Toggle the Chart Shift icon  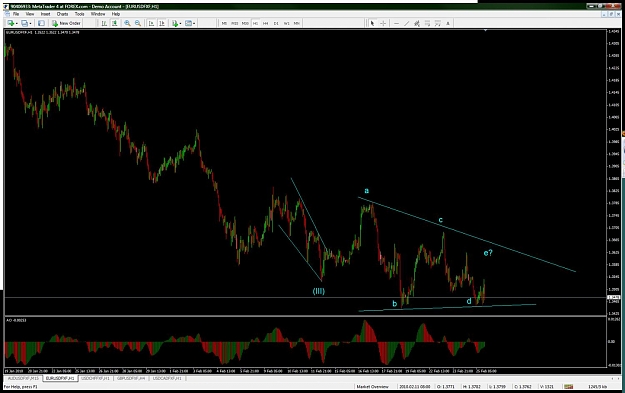coord(162,23)
